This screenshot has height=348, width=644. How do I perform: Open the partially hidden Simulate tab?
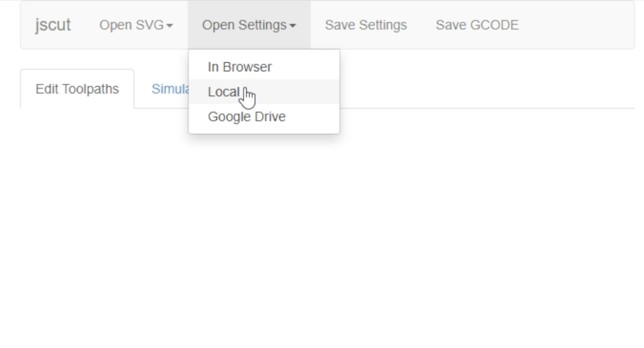point(170,89)
